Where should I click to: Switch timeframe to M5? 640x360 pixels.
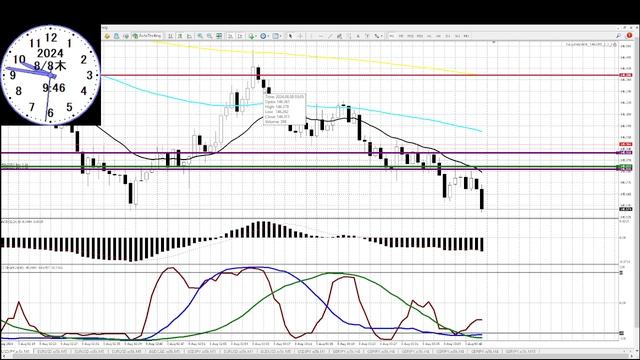[x=400, y=36]
